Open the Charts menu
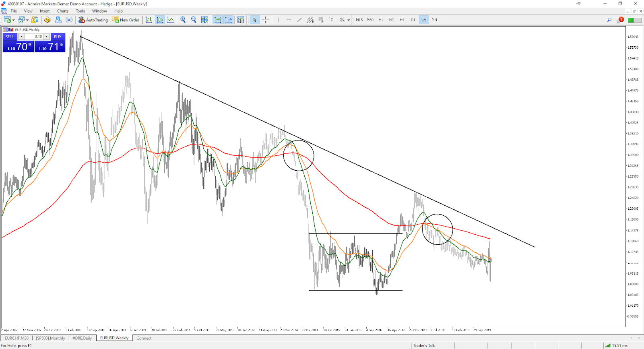 (x=62, y=11)
